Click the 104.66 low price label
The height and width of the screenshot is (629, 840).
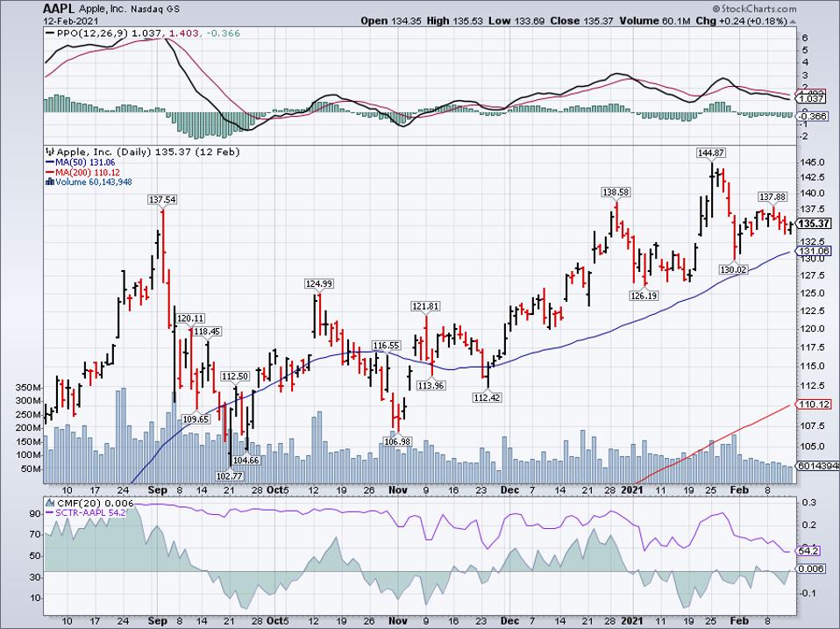pyautogui.click(x=246, y=461)
